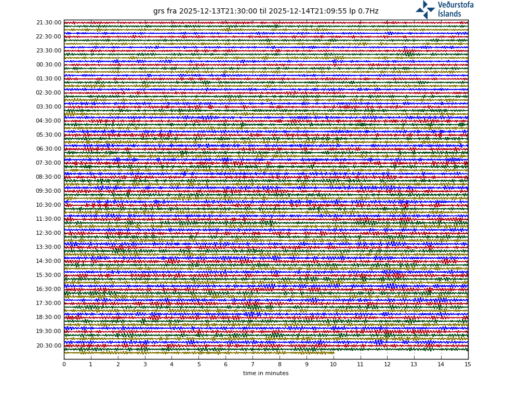
Task: Select the 00:30:00 time label
Action: (49, 65)
